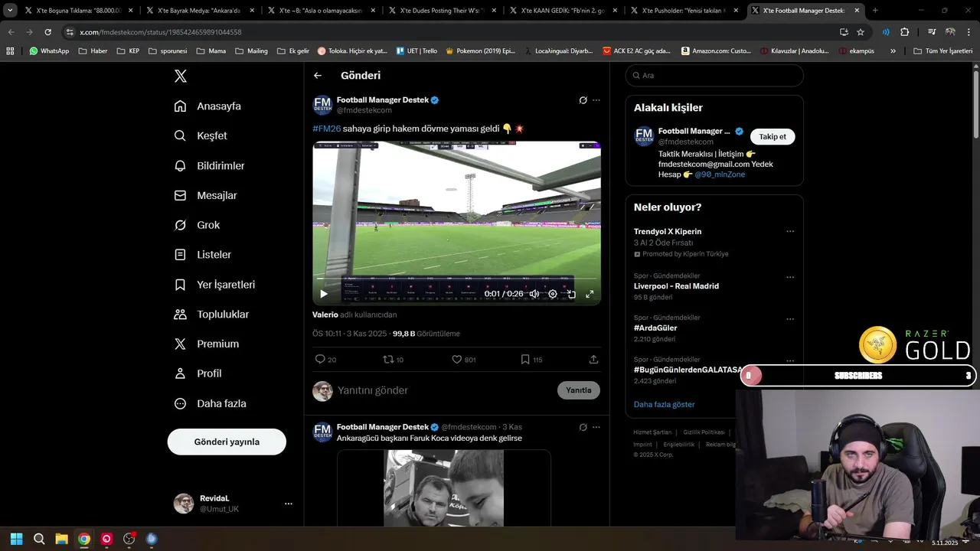The width and height of the screenshot is (980, 551).
Task: Open Anasayfa home page
Action: [x=207, y=106]
